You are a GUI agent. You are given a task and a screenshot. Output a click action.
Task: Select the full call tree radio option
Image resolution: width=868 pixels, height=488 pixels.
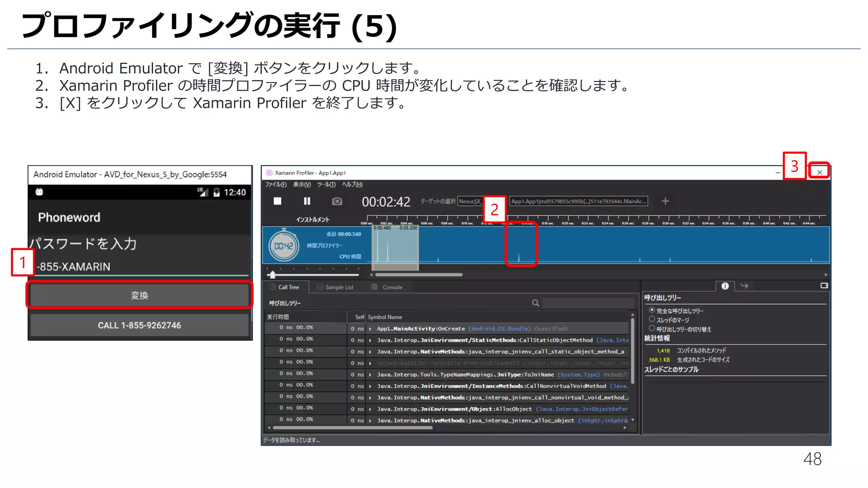click(652, 310)
